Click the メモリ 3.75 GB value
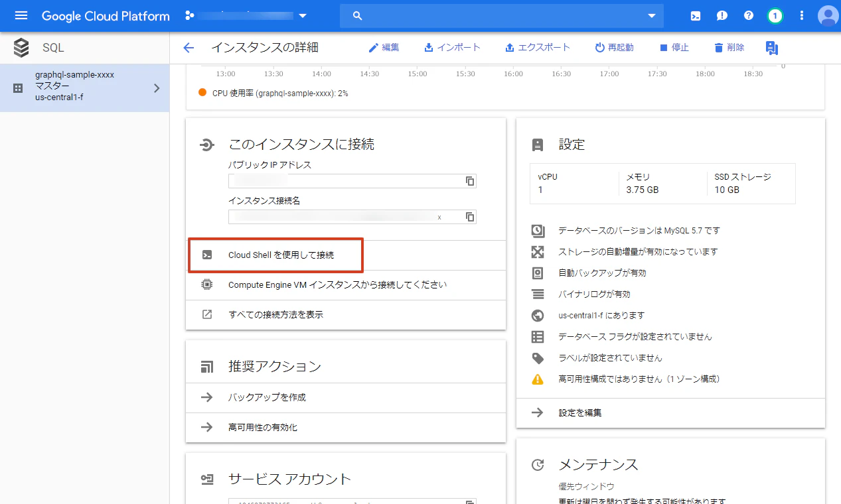 tap(643, 190)
